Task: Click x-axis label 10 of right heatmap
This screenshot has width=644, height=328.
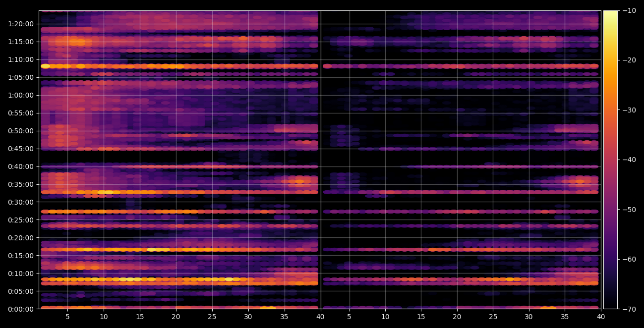Action: click(385, 317)
